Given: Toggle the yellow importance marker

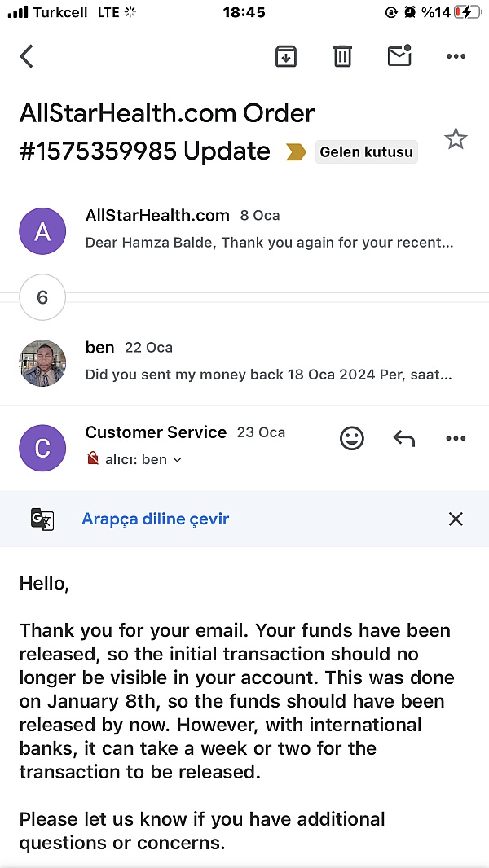Looking at the screenshot, I should (296, 152).
